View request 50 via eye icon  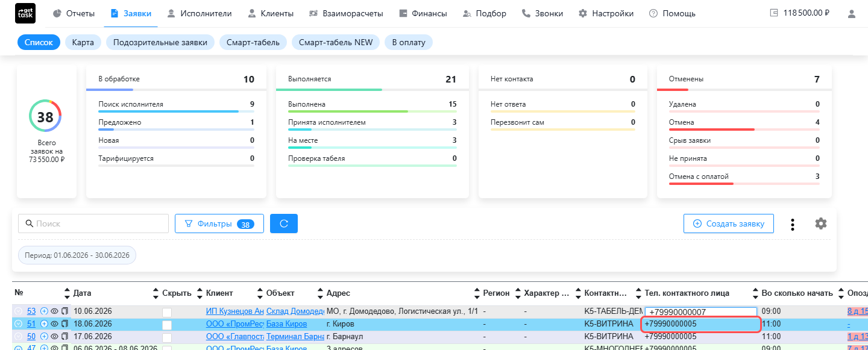tap(54, 337)
